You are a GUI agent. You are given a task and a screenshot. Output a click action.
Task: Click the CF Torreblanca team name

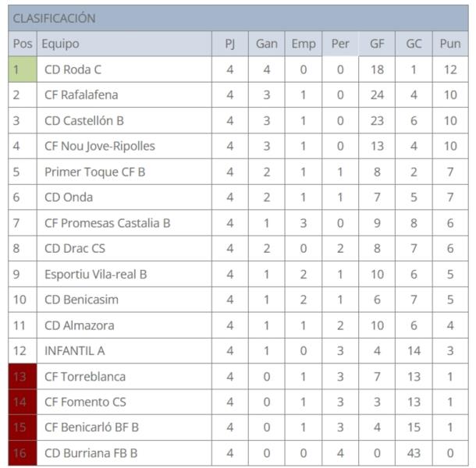click(x=85, y=377)
